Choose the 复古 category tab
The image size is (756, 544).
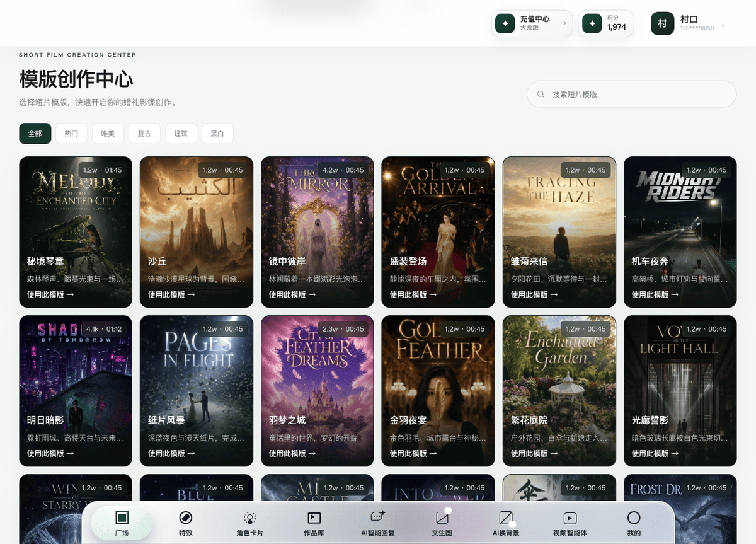click(x=144, y=134)
